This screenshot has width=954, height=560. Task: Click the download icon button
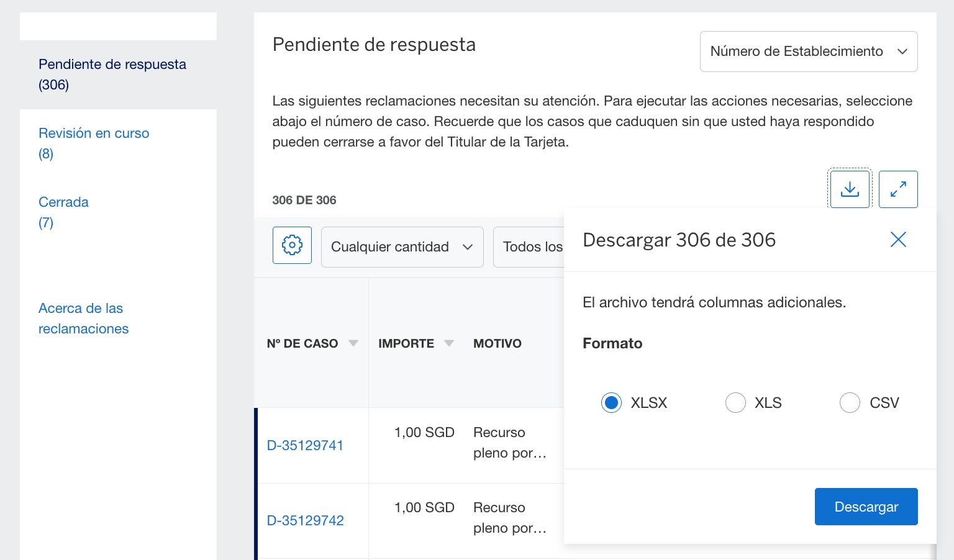(850, 189)
